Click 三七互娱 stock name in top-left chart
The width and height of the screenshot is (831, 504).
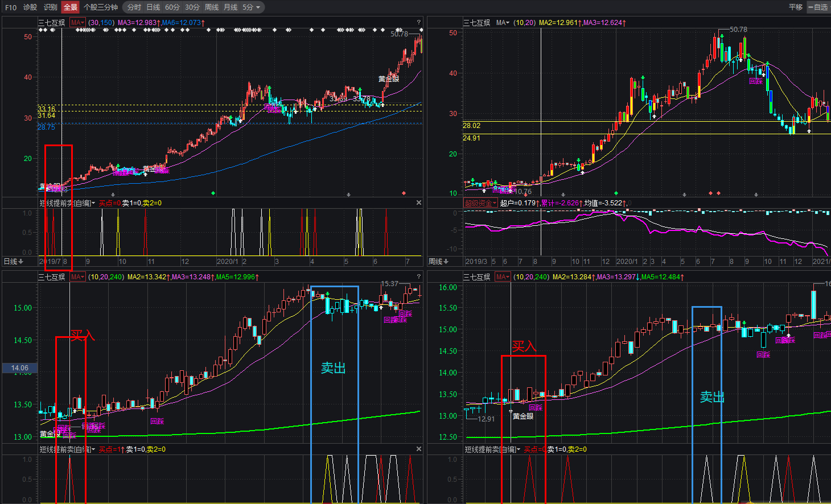(52, 23)
